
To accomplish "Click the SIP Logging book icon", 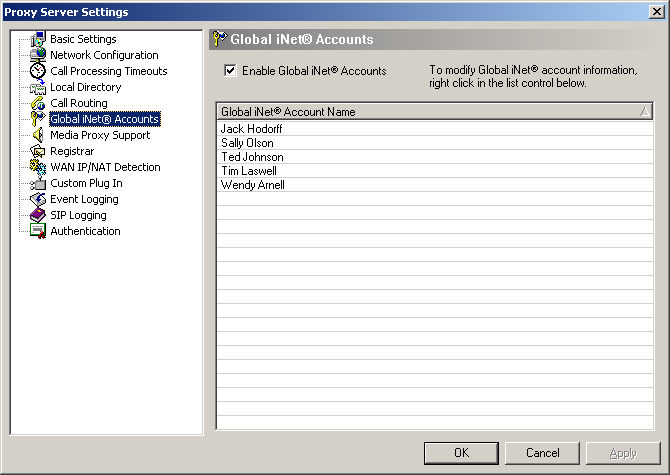I will click(x=38, y=215).
